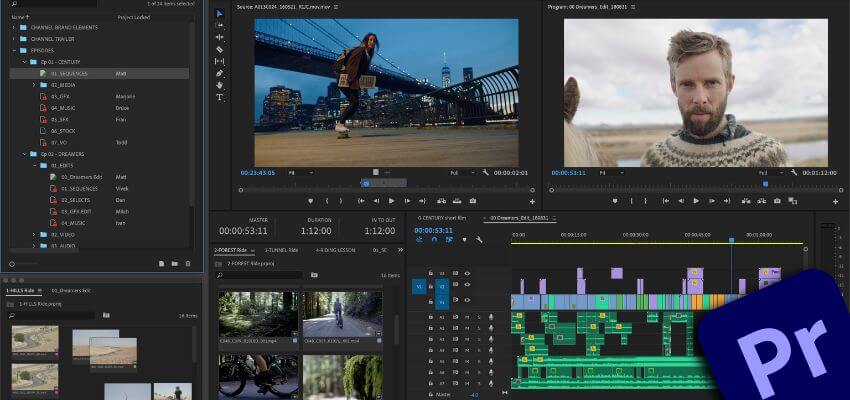
Task: Open Program monitor button editor plus
Action: 835,202
